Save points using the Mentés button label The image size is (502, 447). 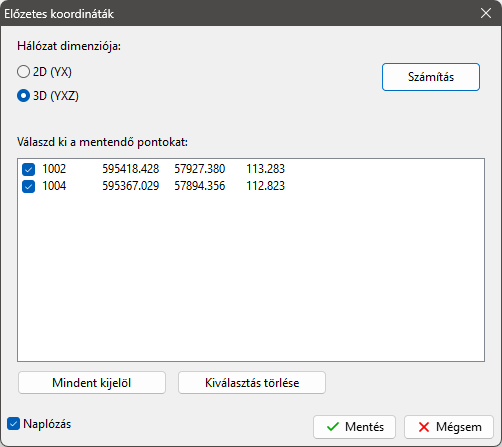click(x=364, y=427)
